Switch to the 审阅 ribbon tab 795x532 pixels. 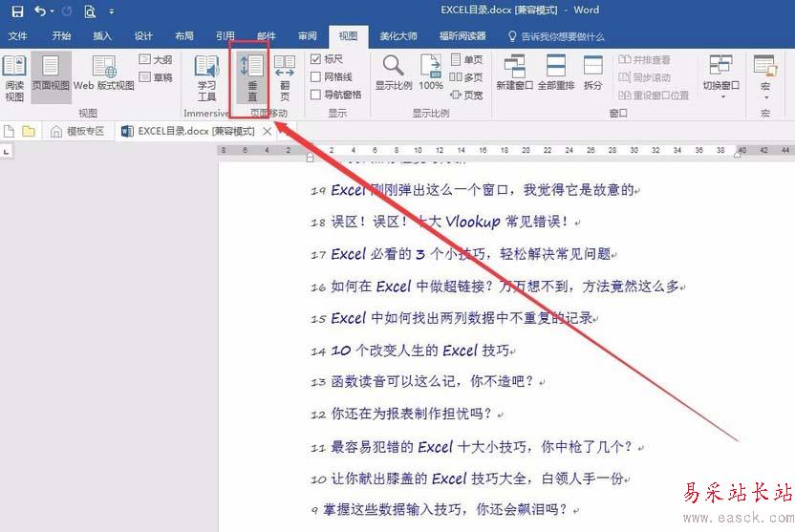coord(308,36)
